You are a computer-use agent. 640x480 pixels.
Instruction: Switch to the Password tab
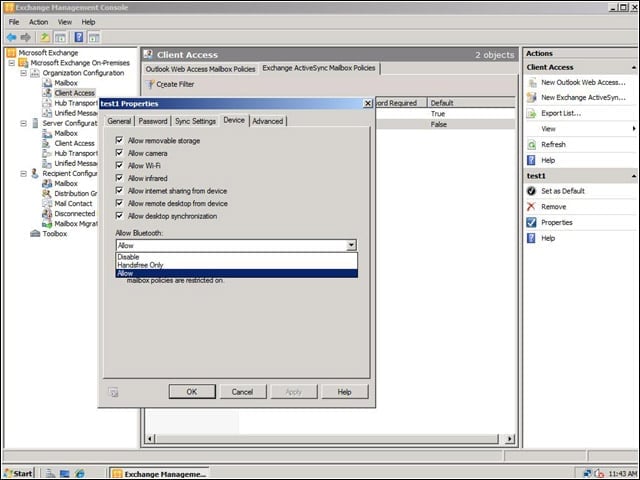point(153,121)
